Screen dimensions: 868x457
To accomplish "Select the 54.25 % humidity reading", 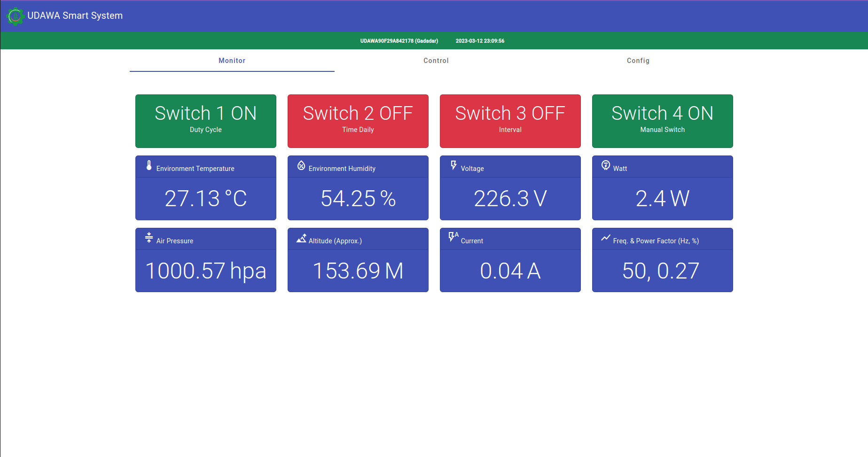I will (x=358, y=198).
